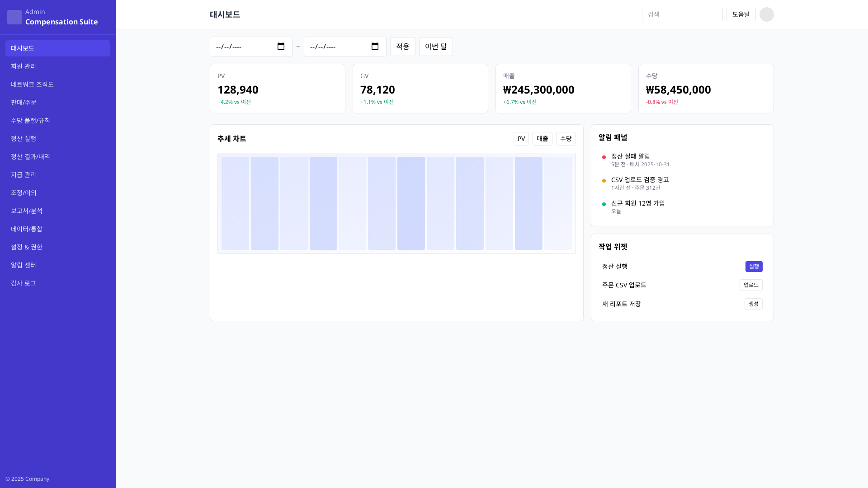This screenshot has height=488, width=868.
Task: Open the start date calendar picker
Action: (281, 47)
